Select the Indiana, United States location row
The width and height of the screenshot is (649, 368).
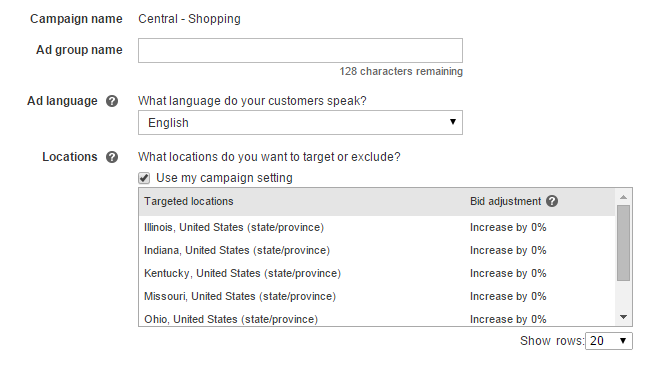377,250
